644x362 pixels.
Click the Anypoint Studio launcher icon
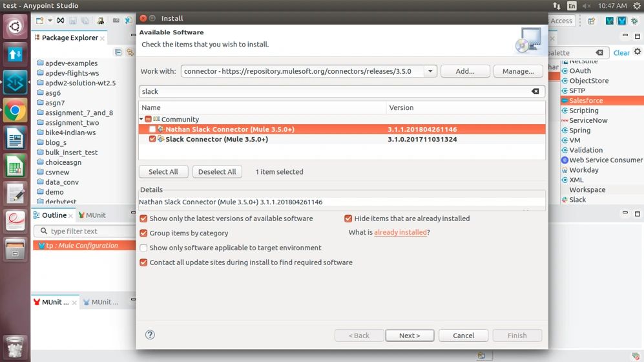click(x=16, y=83)
